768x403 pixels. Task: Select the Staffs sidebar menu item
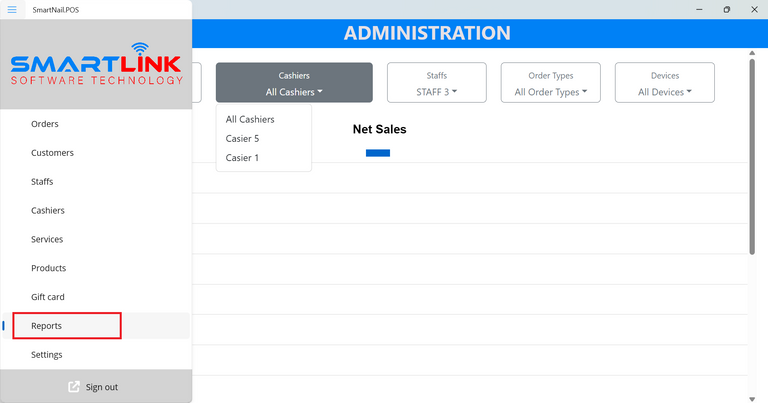click(42, 182)
